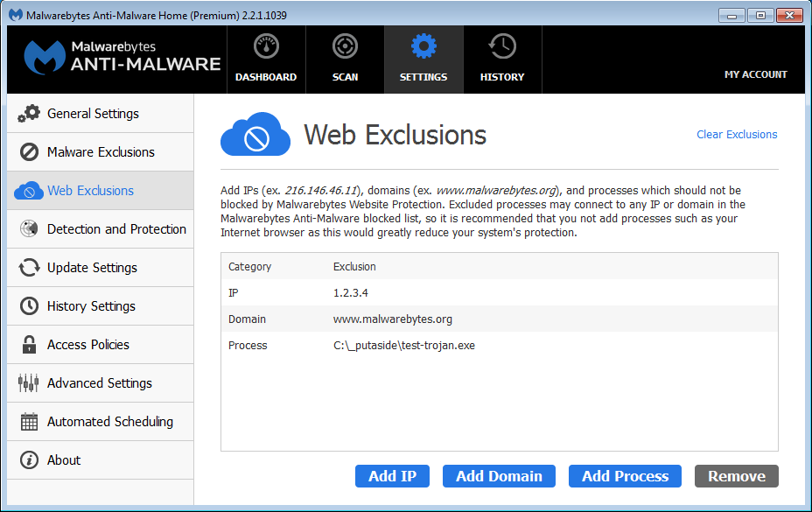The height and width of the screenshot is (512, 812).
Task: Click the Access Policies padlock icon
Action: point(29,345)
